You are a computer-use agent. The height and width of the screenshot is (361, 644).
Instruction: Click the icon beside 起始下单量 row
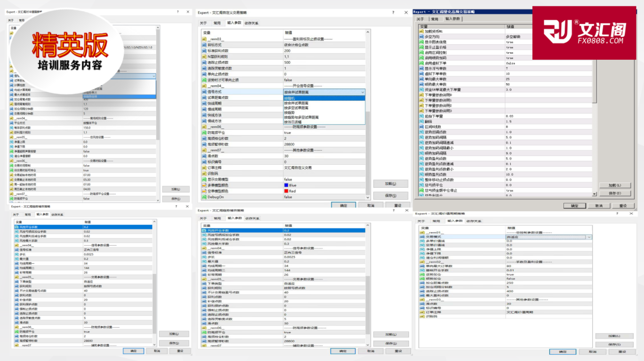(x=421, y=116)
